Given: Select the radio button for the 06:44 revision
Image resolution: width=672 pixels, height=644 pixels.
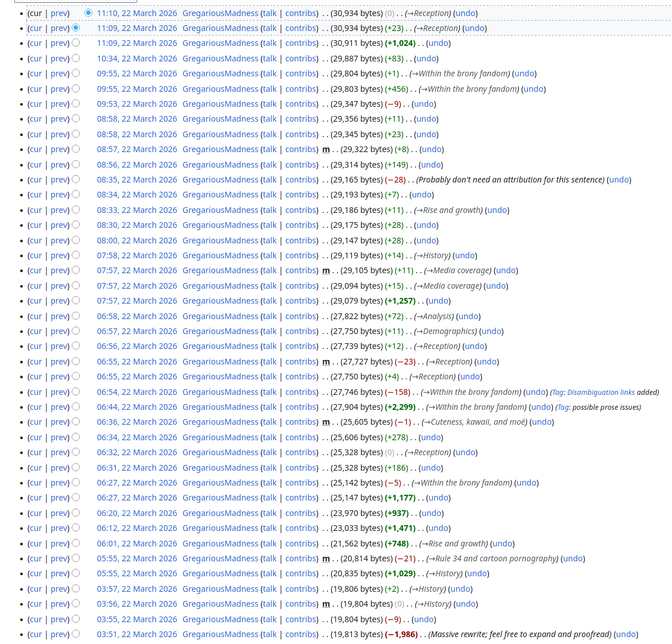Looking at the screenshot, I should tap(76, 406).
